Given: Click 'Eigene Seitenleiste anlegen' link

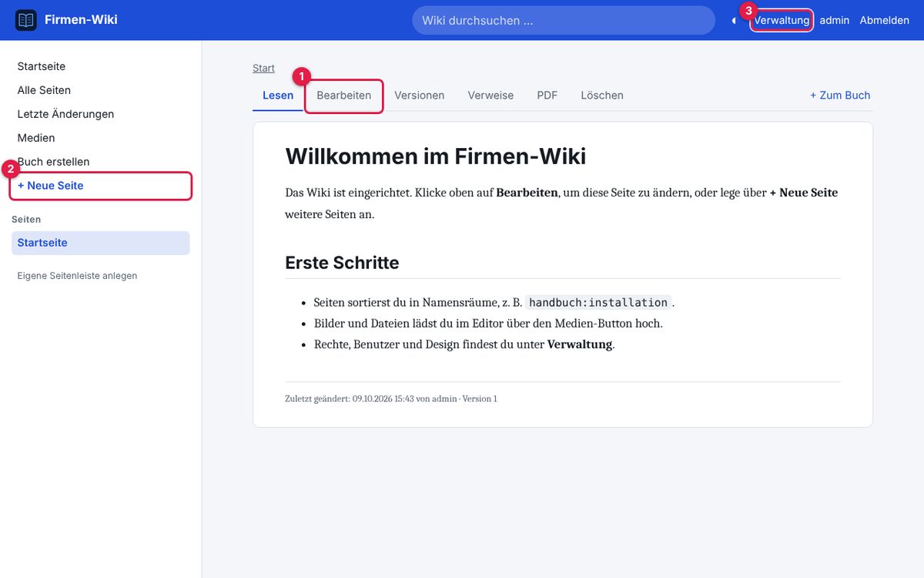Looking at the screenshot, I should (77, 275).
